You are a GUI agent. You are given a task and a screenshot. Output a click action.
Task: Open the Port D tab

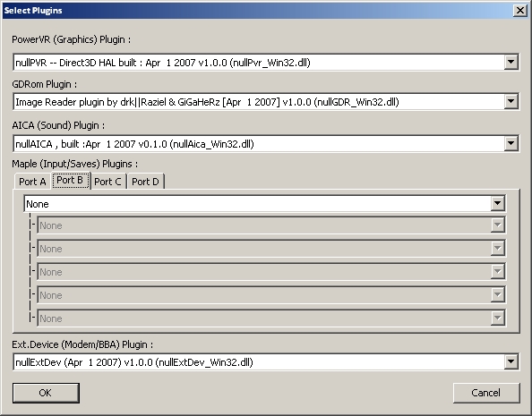tap(146, 182)
